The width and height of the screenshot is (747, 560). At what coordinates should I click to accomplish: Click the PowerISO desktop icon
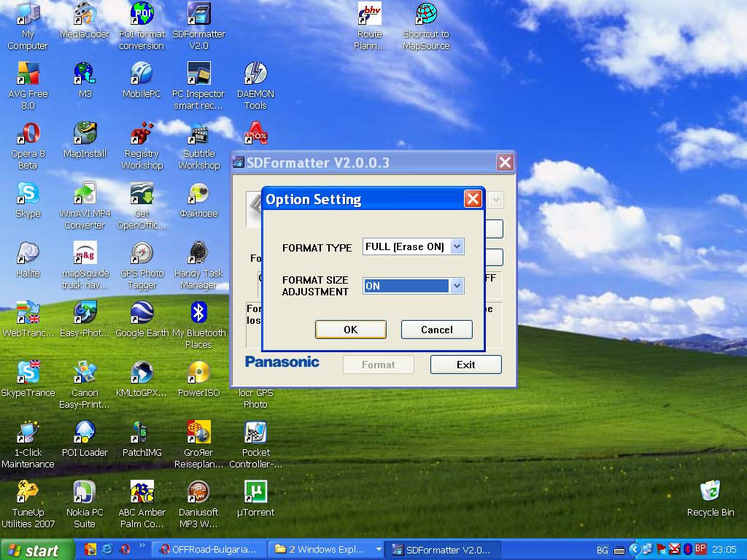[x=198, y=373]
